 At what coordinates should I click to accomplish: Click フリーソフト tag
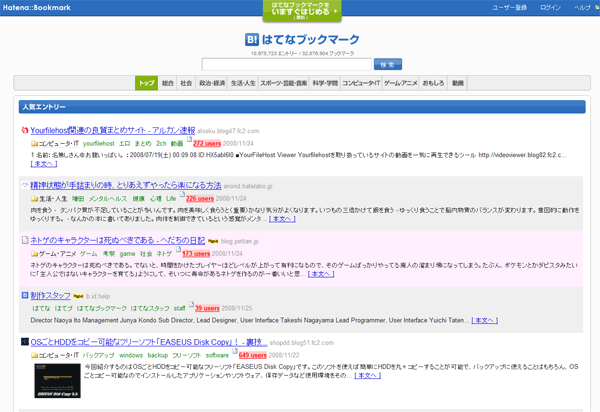coord(186,355)
